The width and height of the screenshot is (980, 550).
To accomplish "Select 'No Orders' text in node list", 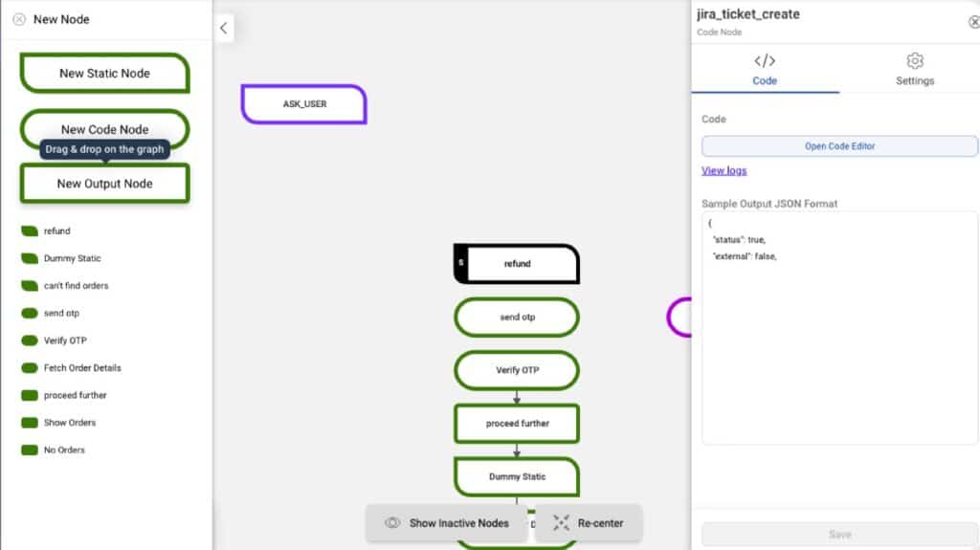I will 64,450.
